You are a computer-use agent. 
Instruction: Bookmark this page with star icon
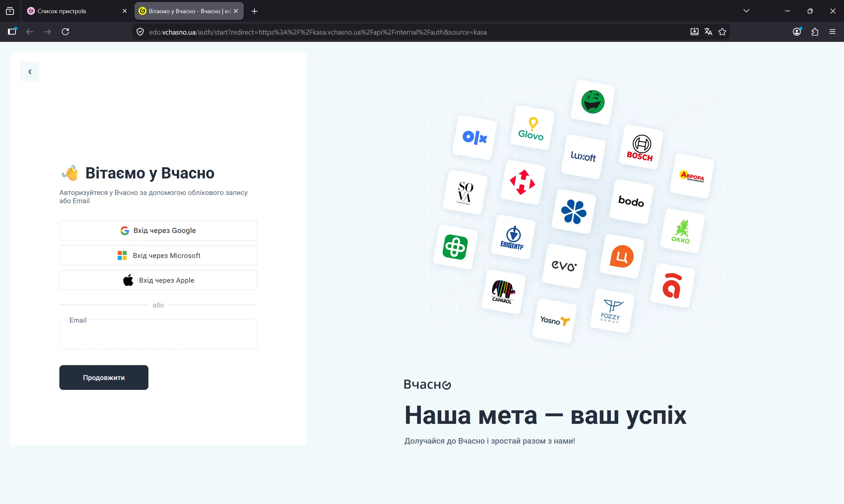pyautogui.click(x=722, y=32)
